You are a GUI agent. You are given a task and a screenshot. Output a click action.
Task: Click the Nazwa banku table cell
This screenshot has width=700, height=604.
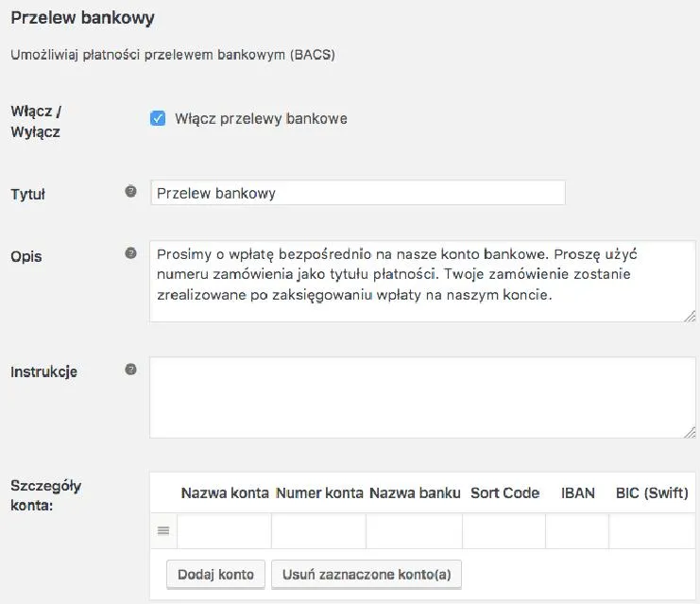point(415,530)
